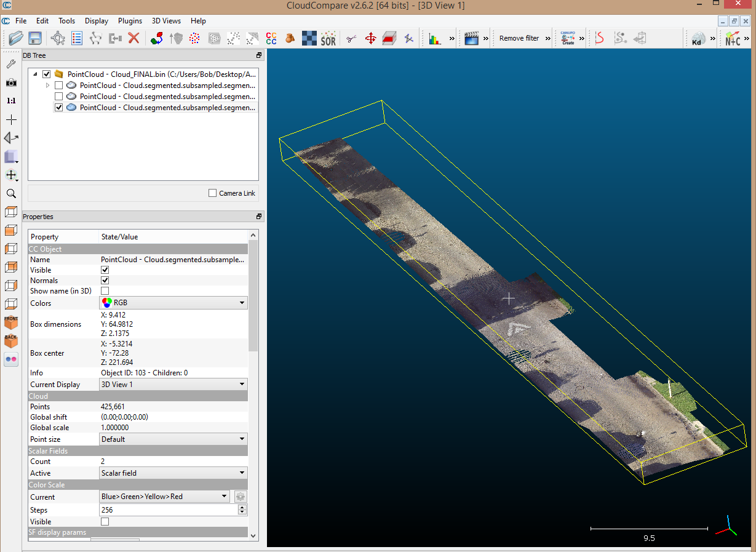Show the scalar field histogram
Screen dimensions: 756x552
coord(435,38)
